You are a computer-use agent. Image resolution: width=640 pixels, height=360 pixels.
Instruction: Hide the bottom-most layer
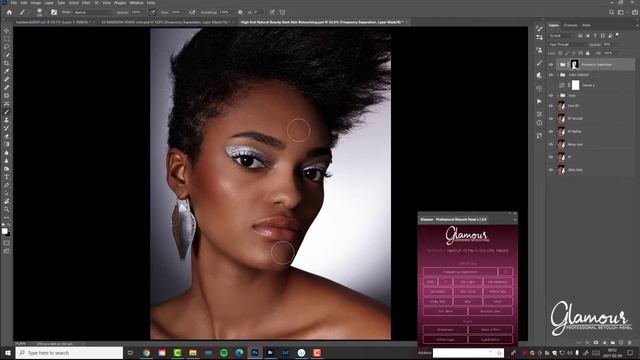pyautogui.click(x=551, y=170)
